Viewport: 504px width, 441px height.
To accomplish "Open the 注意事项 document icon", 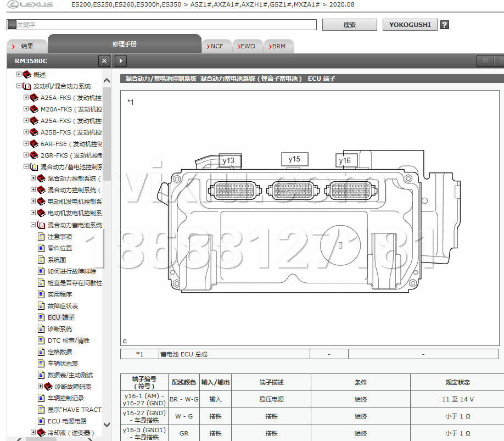I will point(41,237).
